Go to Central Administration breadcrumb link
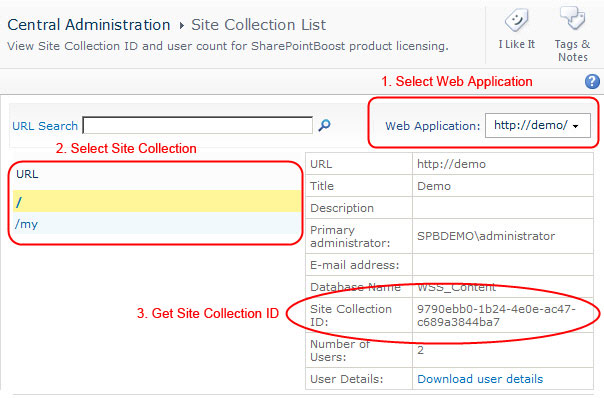Screen dimensions: 604x398 point(89,25)
